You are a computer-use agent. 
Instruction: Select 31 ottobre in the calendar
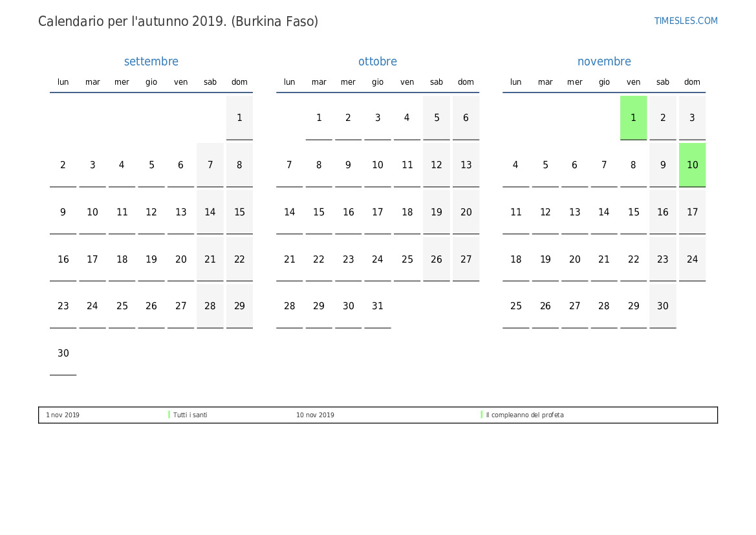378,306
